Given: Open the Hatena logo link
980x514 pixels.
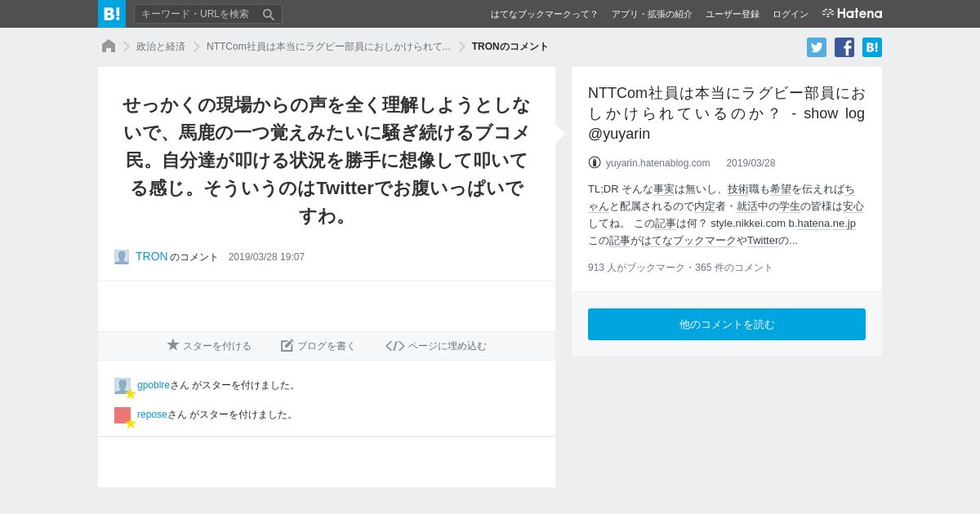Looking at the screenshot, I should click(x=852, y=14).
